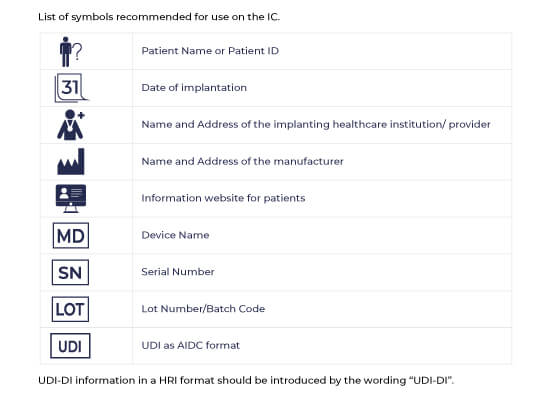The width and height of the screenshot is (550, 396).
Task: Click the calendar 31 date icon
Action: coord(71,88)
